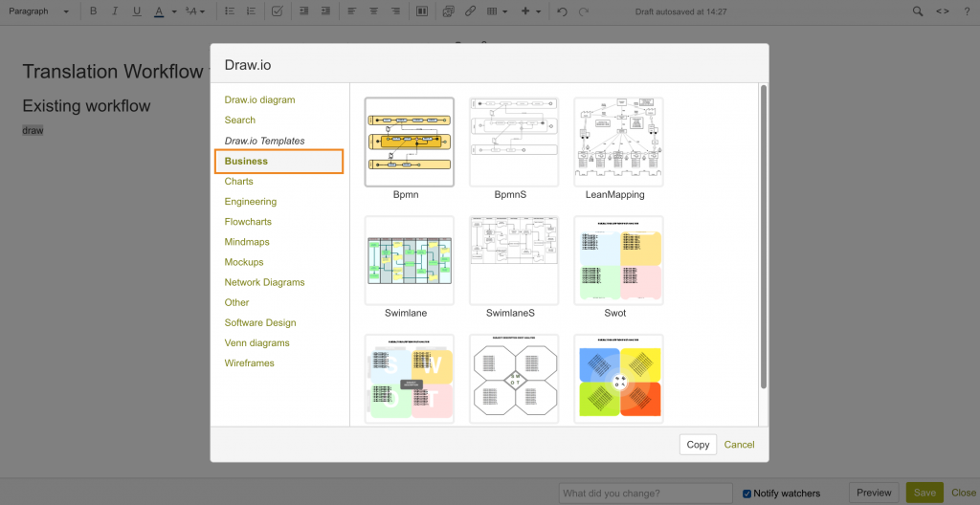Viewport: 980px width, 505px height.
Task: Apply the text color A button
Action: click(x=159, y=11)
